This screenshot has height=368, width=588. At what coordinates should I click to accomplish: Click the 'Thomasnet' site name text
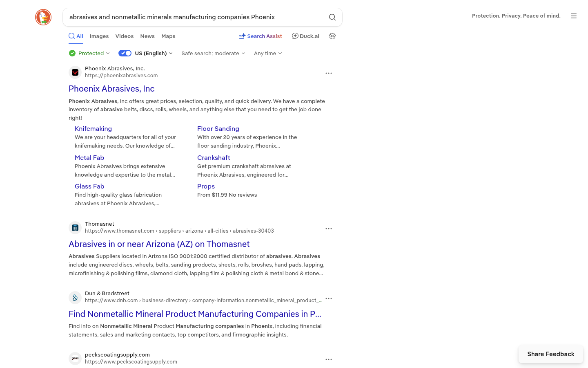point(100,224)
